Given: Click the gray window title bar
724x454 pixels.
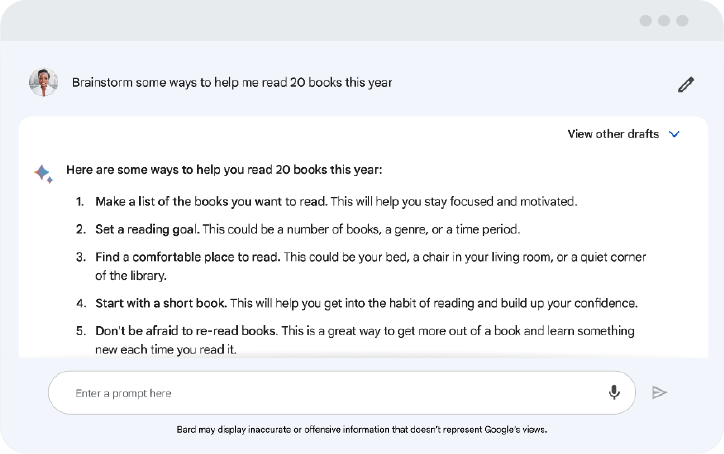Looking at the screenshot, I should [x=323, y=21].
